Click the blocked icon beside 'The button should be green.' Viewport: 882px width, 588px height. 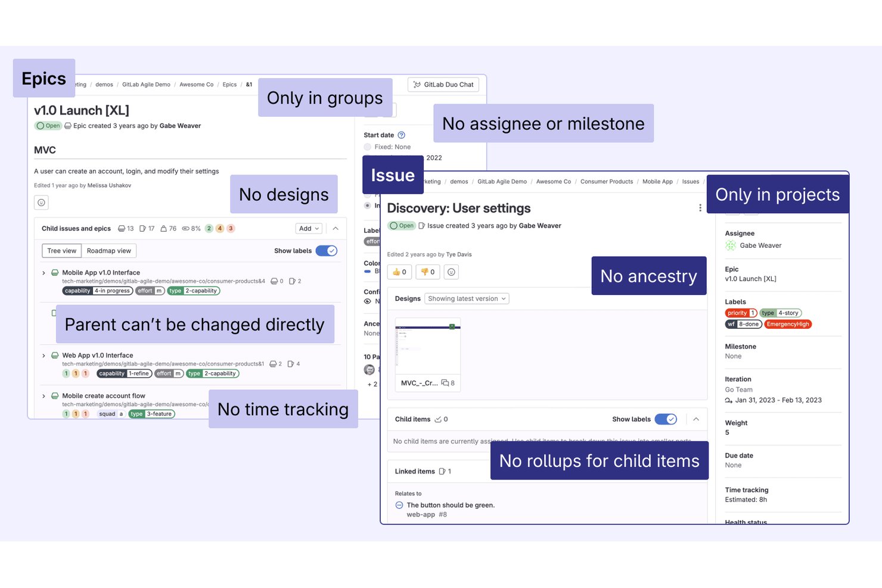[x=399, y=505]
